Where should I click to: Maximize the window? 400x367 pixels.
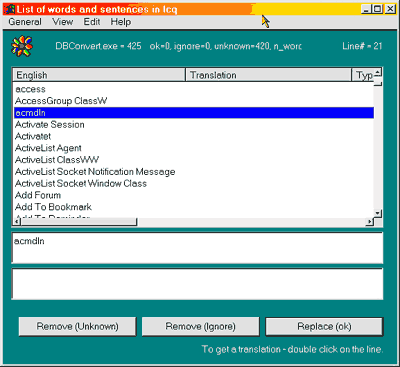377,9
